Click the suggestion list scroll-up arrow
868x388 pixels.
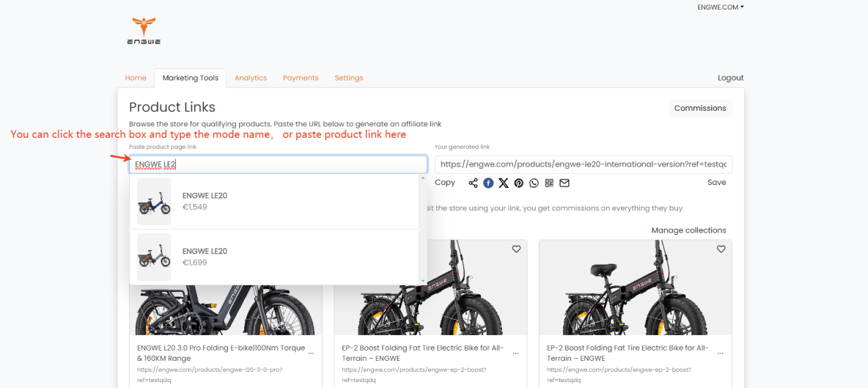(x=423, y=178)
